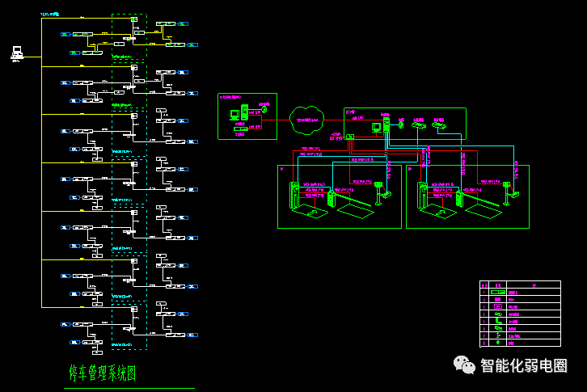Click the green cloud network symbol
This screenshot has width=587, height=392.
[307, 120]
